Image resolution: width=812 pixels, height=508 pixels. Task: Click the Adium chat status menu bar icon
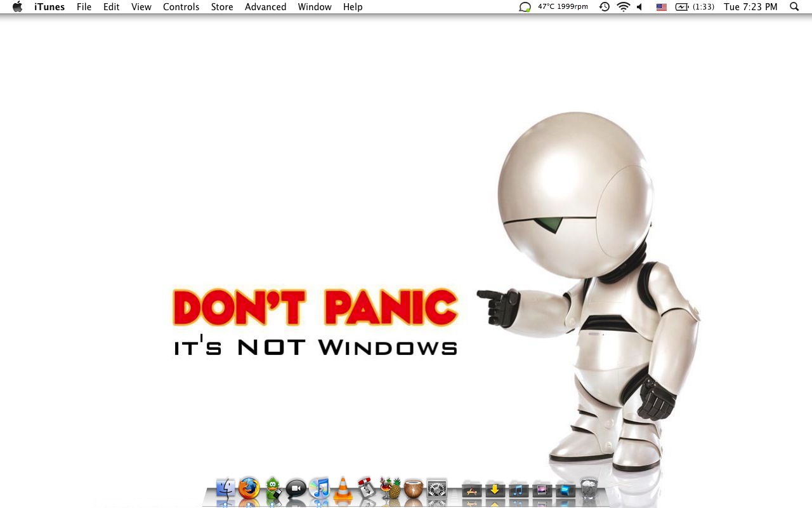click(x=525, y=7)
